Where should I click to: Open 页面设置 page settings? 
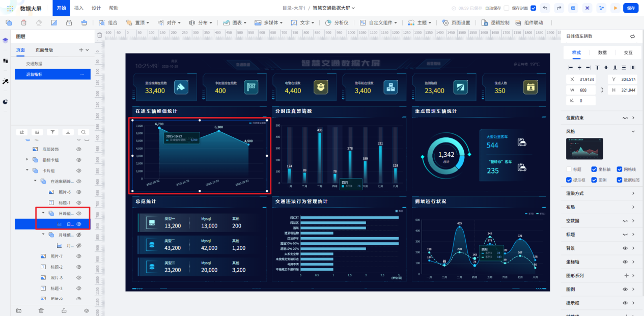(457, 23)
